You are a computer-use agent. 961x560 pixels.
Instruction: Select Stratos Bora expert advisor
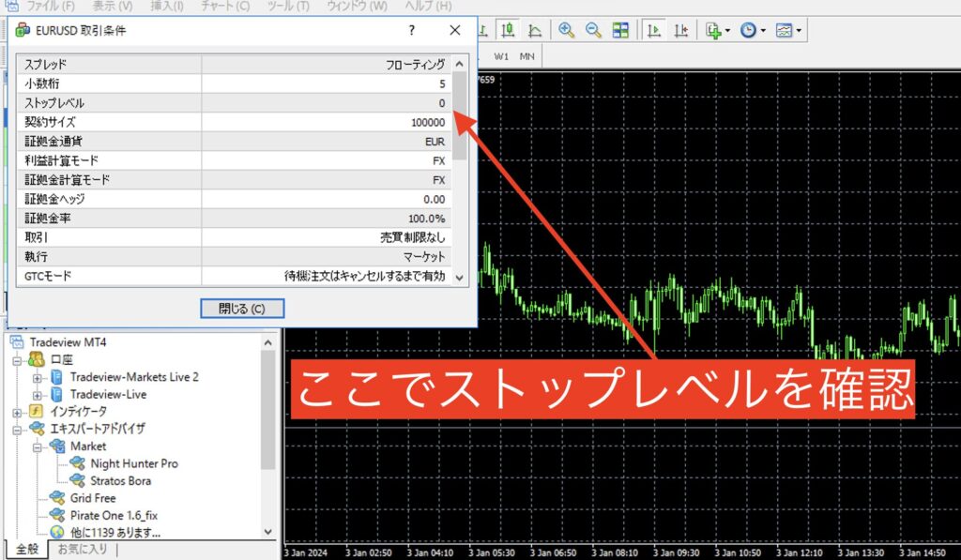click(x=121, y=480)
